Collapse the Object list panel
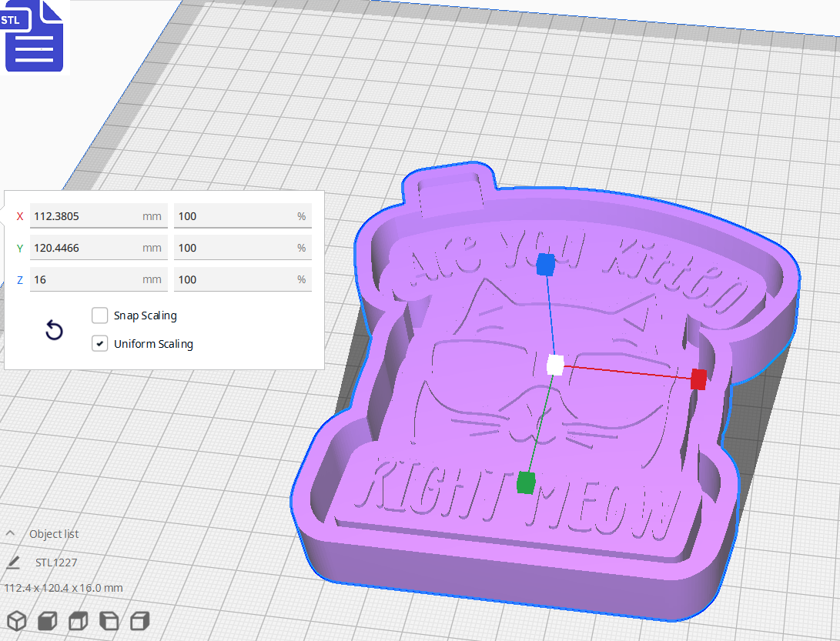Viewport: 840px width, 641px height. pos(9,532)
